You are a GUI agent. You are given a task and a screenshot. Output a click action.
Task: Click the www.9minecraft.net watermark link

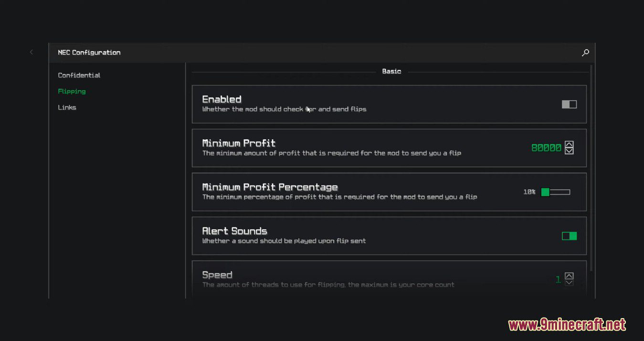click(x=567, y=325)
